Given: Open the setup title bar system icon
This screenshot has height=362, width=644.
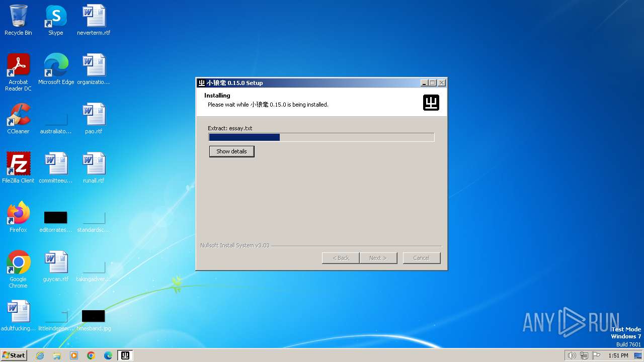Looking at the screenshot, I should tap(201, 83).
